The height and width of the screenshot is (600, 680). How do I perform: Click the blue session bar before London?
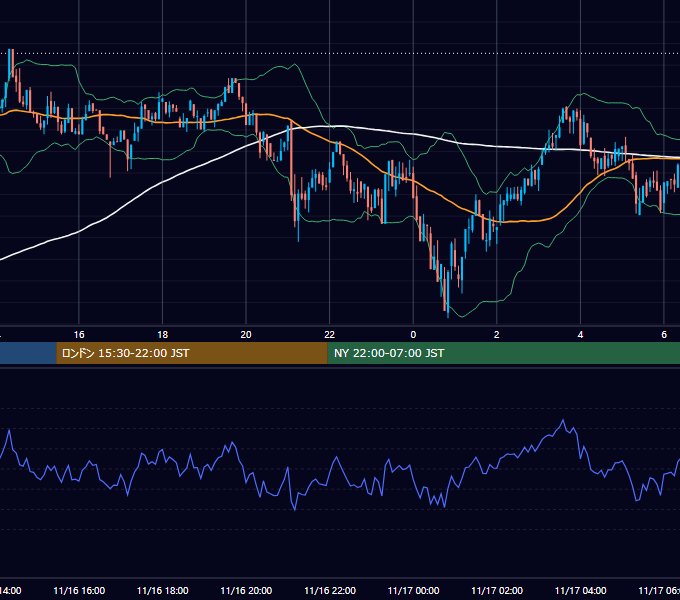[28, 353]
